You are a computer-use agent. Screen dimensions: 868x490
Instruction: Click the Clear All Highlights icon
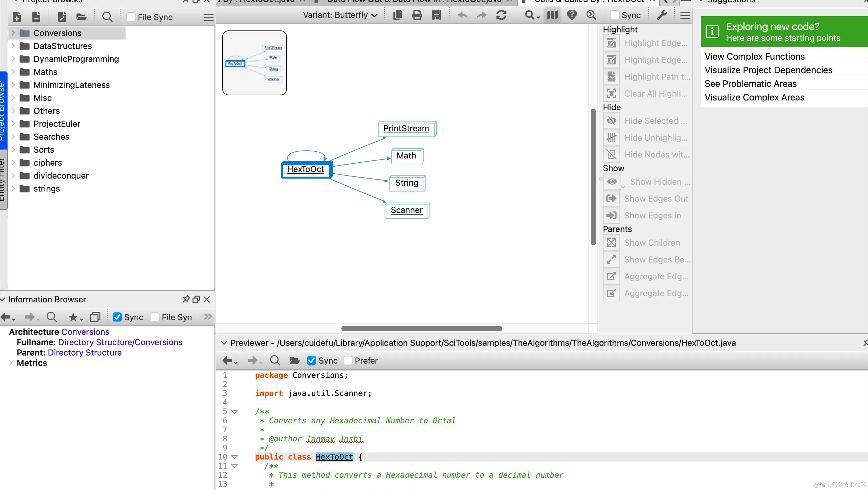[x=611, y=93]
